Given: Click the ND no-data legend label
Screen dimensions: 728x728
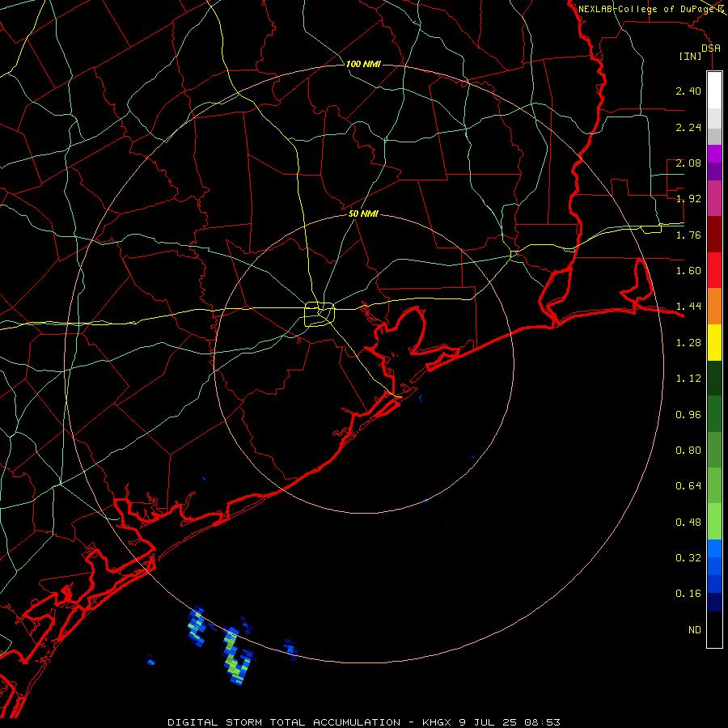Looking at the screenshot, I should pyautogui.click(x=695, y=630).
